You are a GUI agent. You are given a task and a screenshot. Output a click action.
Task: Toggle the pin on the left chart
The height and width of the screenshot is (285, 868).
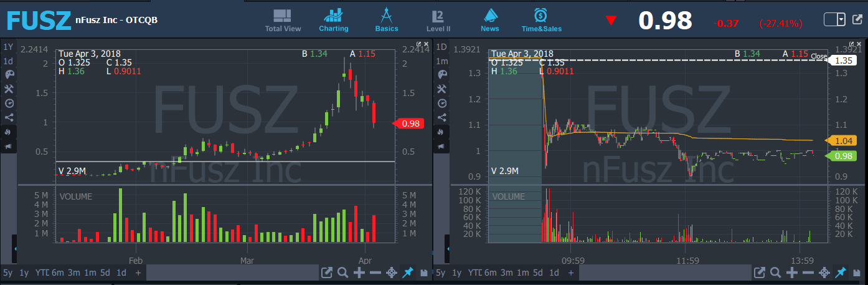coord(408,273)
